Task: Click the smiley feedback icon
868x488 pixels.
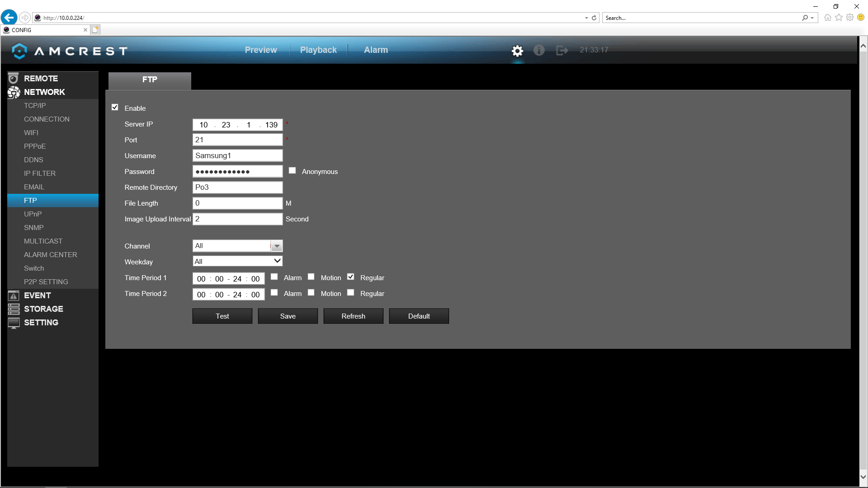Action: click(861, 18)
